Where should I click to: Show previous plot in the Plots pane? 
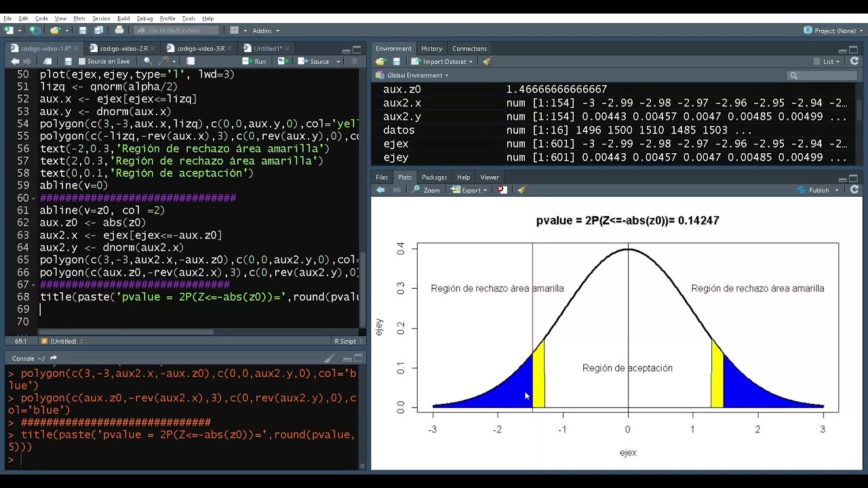[381, 190]
